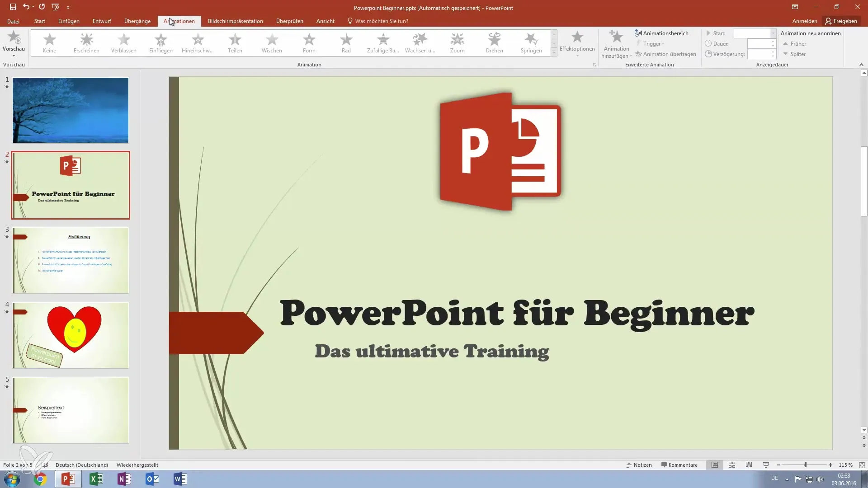This screenshot has height=488, width=868.
Task: Apply the Zoom animation
Action: coord(457,43)
